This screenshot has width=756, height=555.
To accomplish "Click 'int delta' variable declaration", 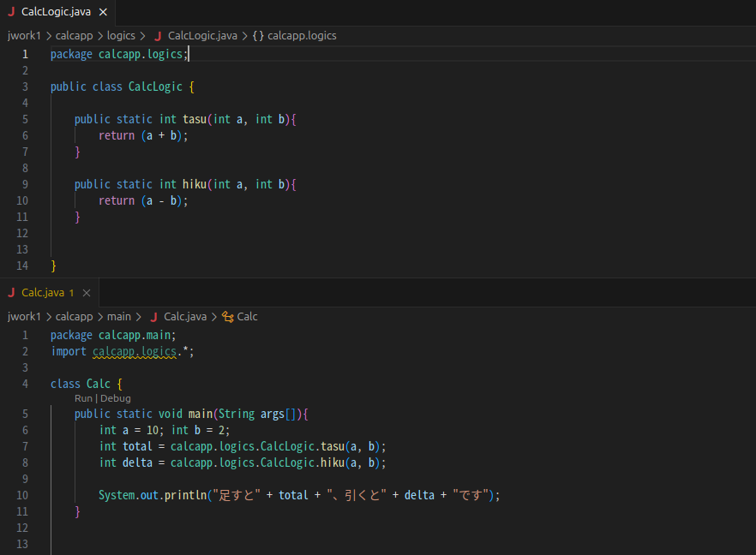I will (x=126, y=463).
